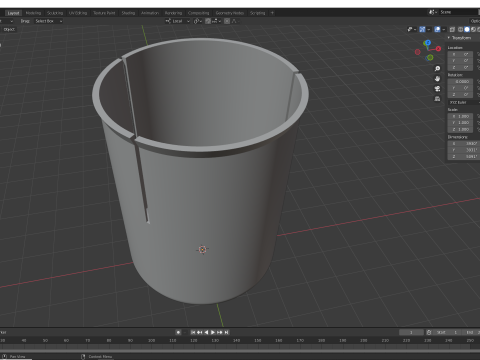
Task: Click the Scale X field
Action: (x=460, y=116)
